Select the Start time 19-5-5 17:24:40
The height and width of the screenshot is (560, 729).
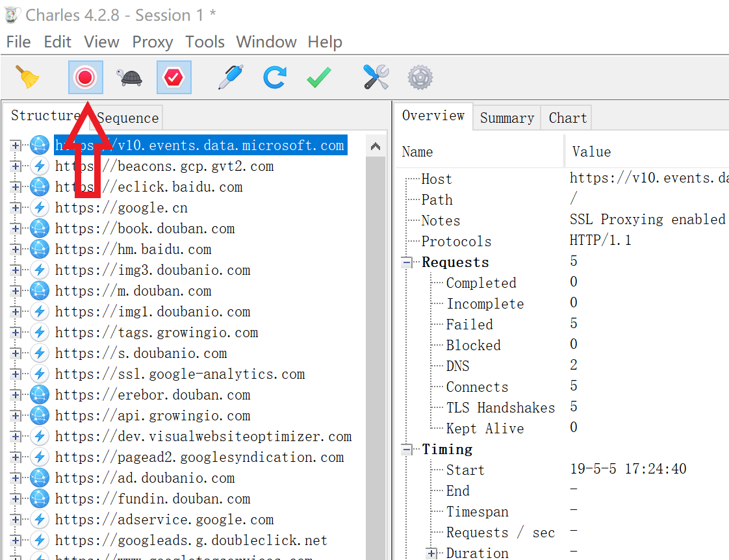pos(628,469)
